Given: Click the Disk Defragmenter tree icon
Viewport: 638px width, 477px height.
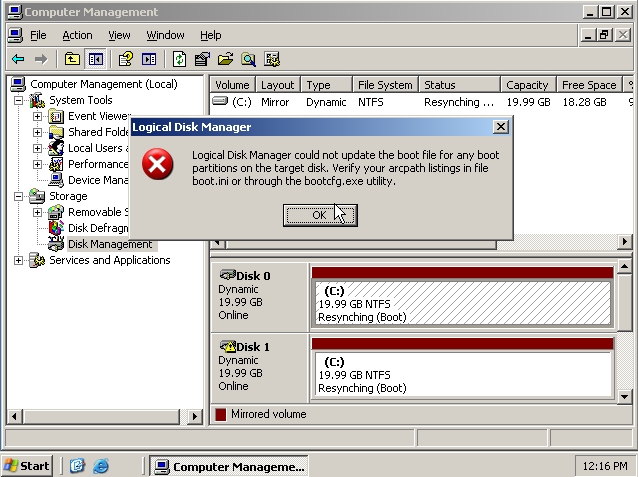Looking at the screenshot, I should (56, 228).
